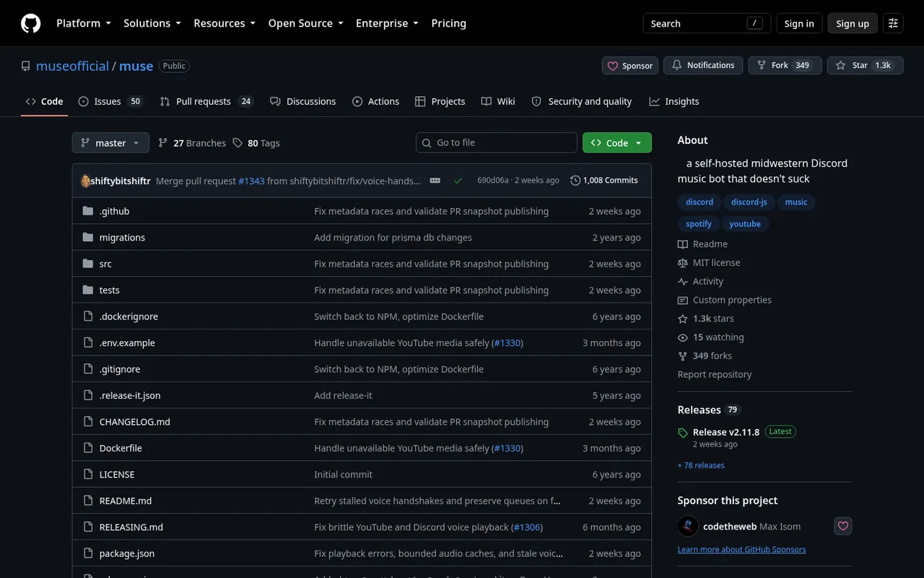Image resolution: width=924 pixels, height=578 pixels.
Task: Click the .github folder icon
Action: pyautogui.click(x=88, y=211)
